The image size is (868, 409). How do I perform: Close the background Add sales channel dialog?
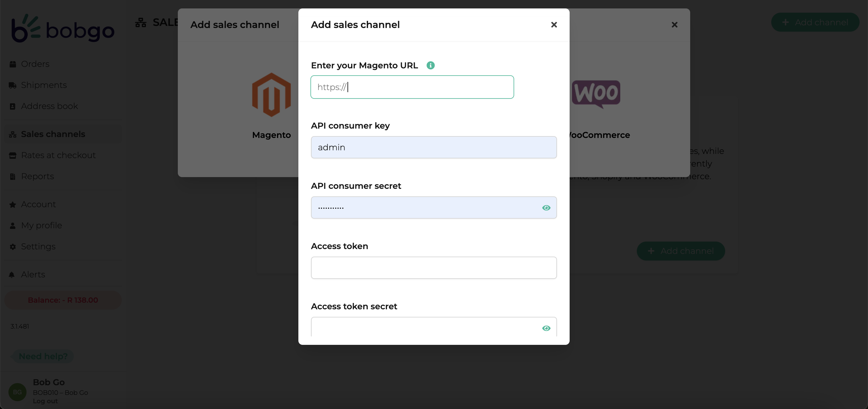pyautogui.click(x=674, y=25)
